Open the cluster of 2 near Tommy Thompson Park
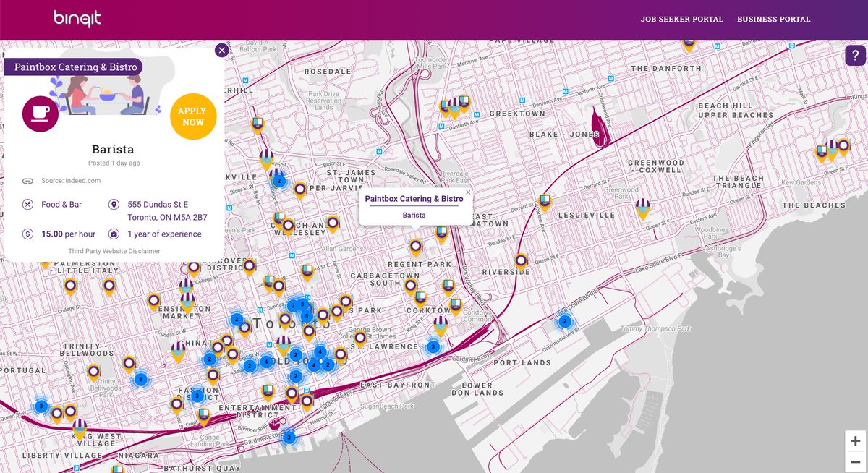Viewport: 868px width, 473px height. point(565,322)
